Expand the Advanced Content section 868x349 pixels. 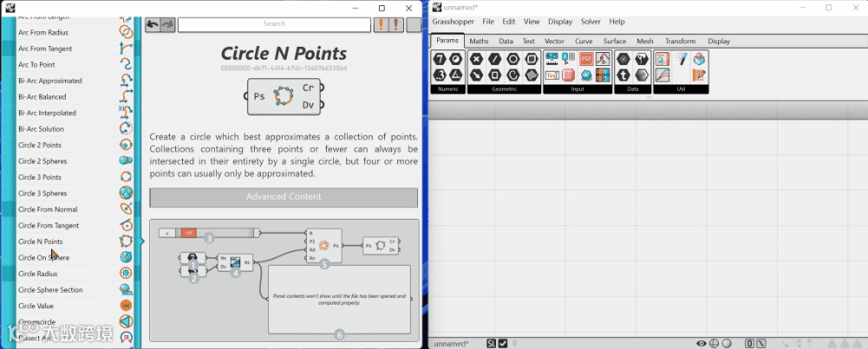tap(284, 197)
